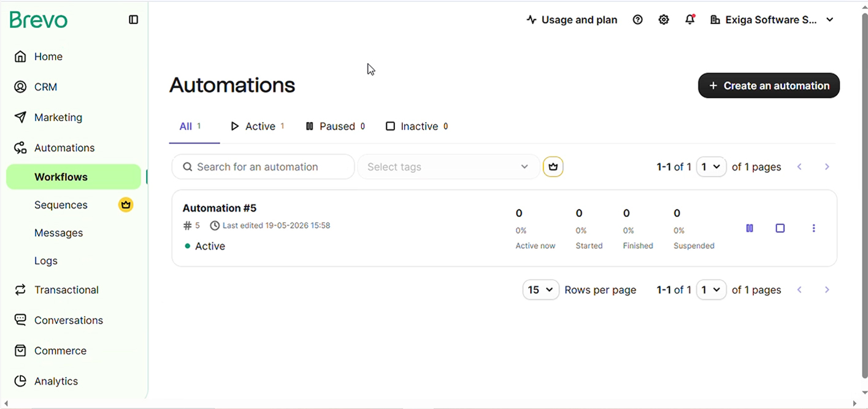Screen dimensions: 868x409
Task: Pause Automation #5 with the pause icon
Action: coord(750,228)
